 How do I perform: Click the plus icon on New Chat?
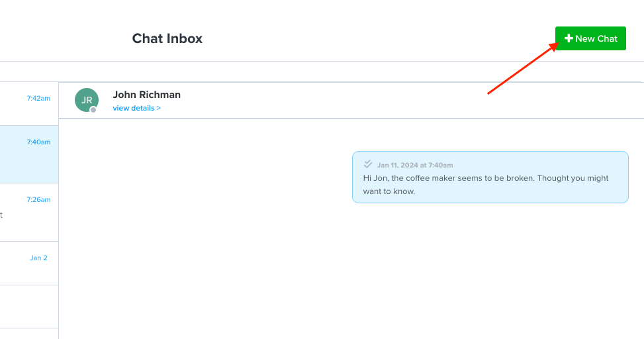click(x=569, y=38)
